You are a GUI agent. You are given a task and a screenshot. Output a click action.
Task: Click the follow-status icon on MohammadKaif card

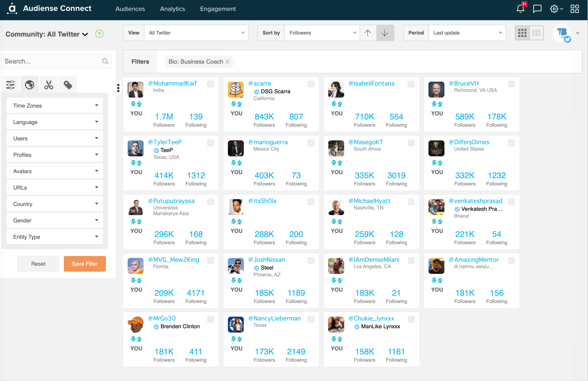click(x=136, y=104)
